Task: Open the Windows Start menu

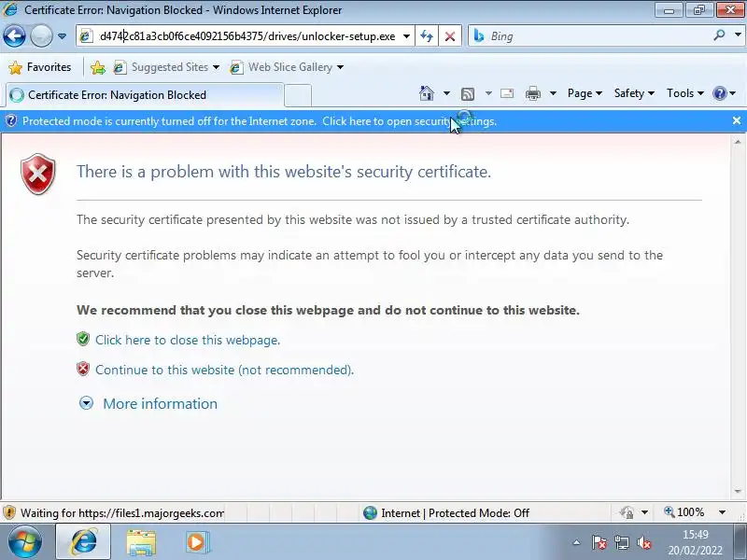Action: (25, 542)
